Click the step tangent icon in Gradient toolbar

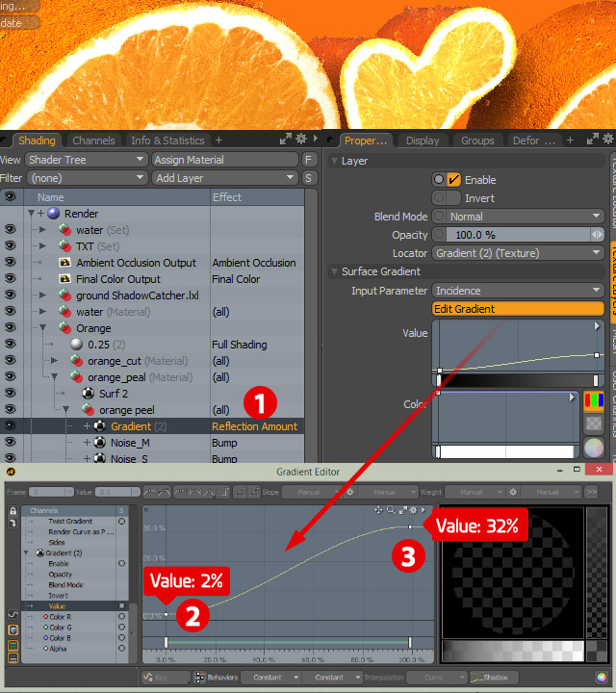(224, 492)
